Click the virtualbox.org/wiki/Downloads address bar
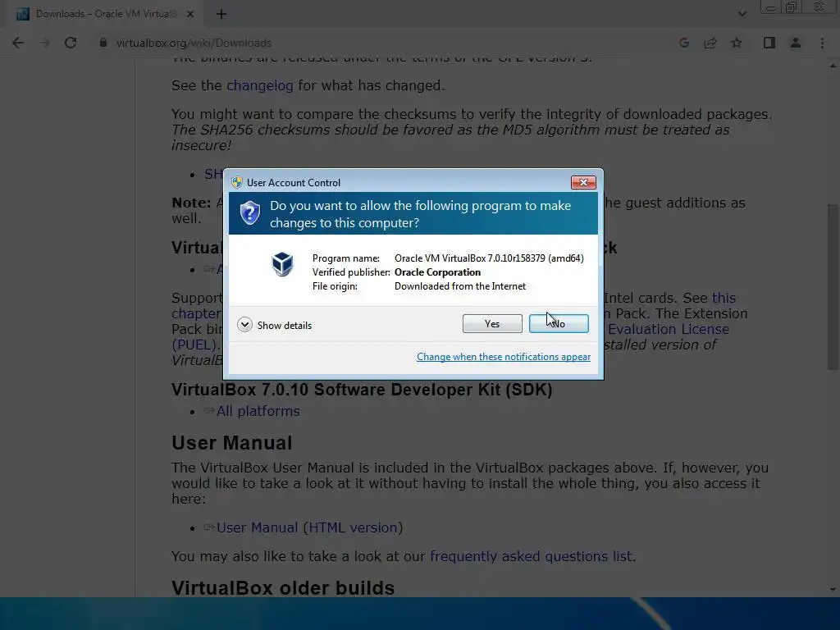Screen dimensions: 840x630 [x=194, y=43]
